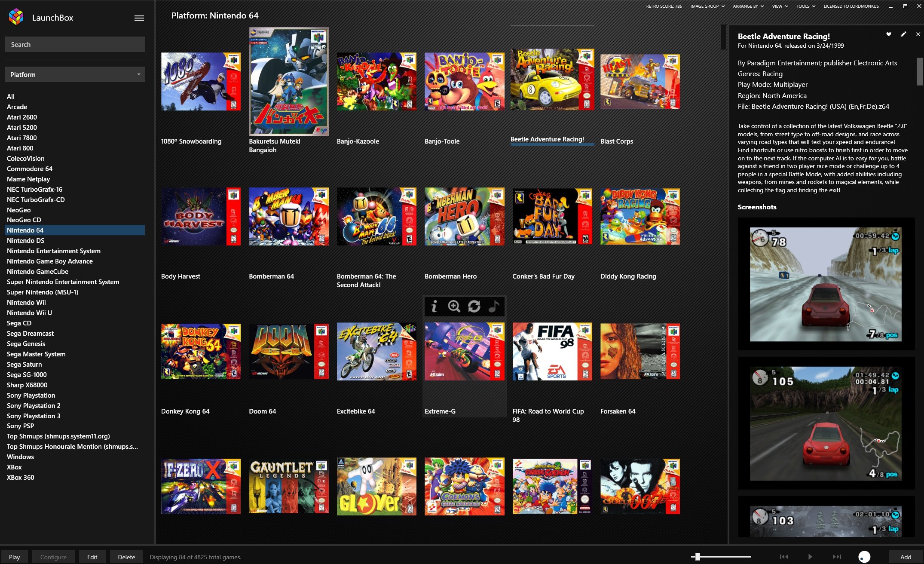Open the View menu
This screenshot has width=924, height=564.
(x=780, y=6)
